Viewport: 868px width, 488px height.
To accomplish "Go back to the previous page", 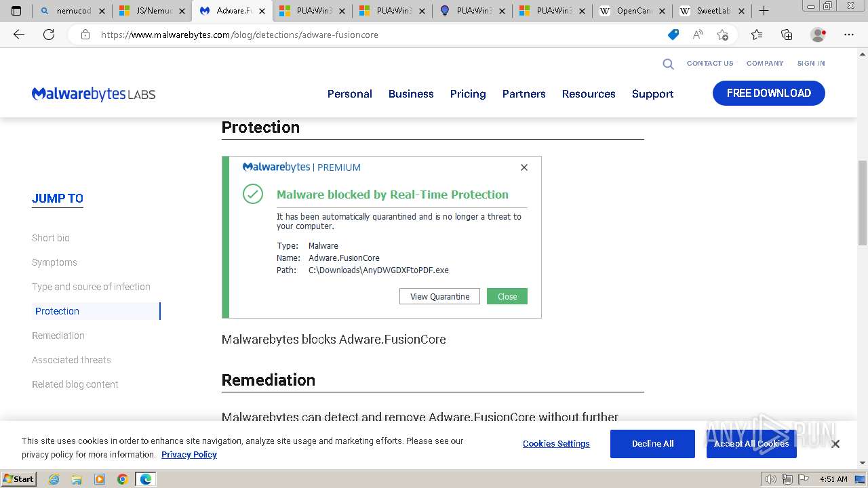I will 19,35.
